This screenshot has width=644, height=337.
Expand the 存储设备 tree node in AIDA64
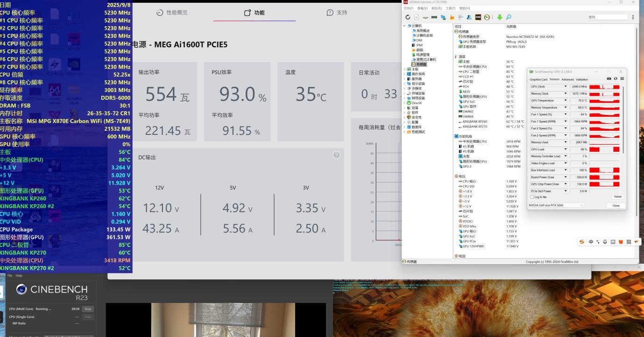(404, 93)
